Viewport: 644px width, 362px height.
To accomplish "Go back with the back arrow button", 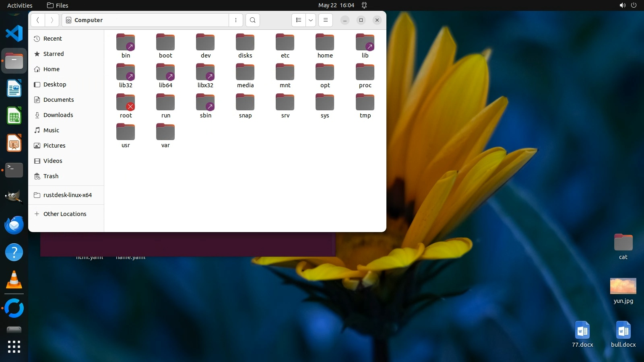I will point(38,20).
